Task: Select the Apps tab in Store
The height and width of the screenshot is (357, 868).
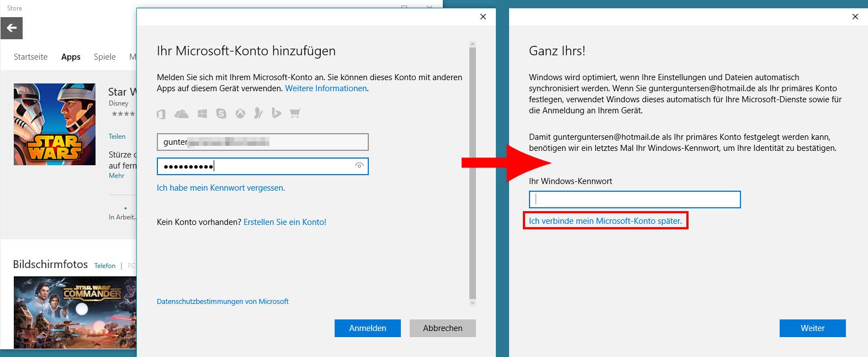Action: pos(71,57)
